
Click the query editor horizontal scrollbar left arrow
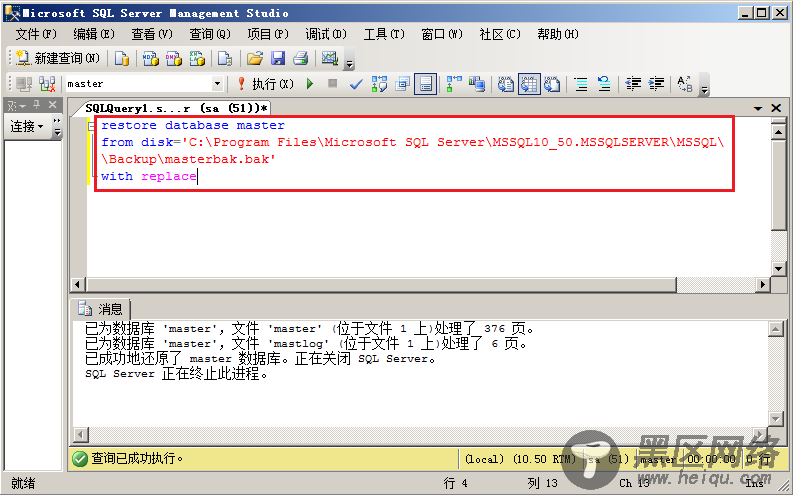point(77,285)
